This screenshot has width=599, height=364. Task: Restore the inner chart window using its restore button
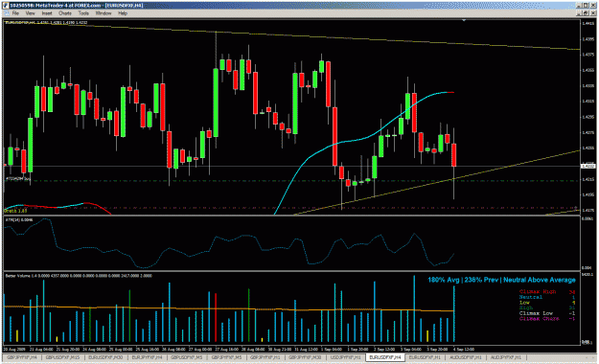(x=585, y=13)
